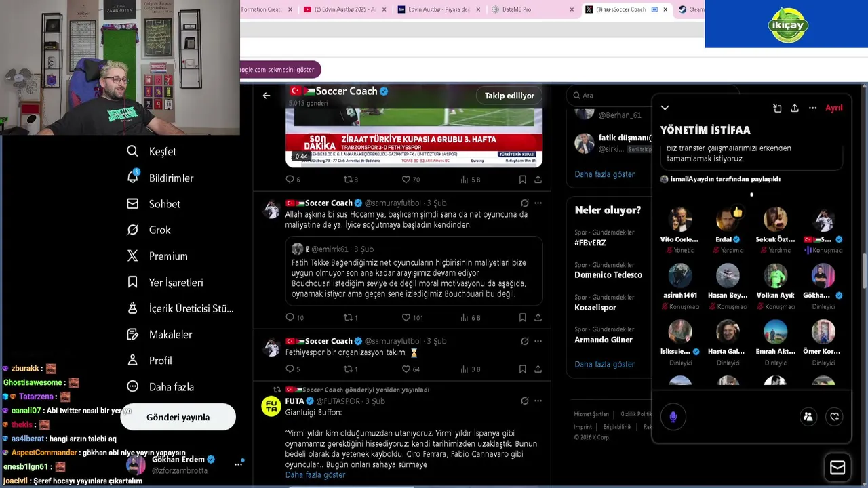Like the 'Allah aşkına' post with 101 likes
The image size is (868, 488).
point(412,317)
